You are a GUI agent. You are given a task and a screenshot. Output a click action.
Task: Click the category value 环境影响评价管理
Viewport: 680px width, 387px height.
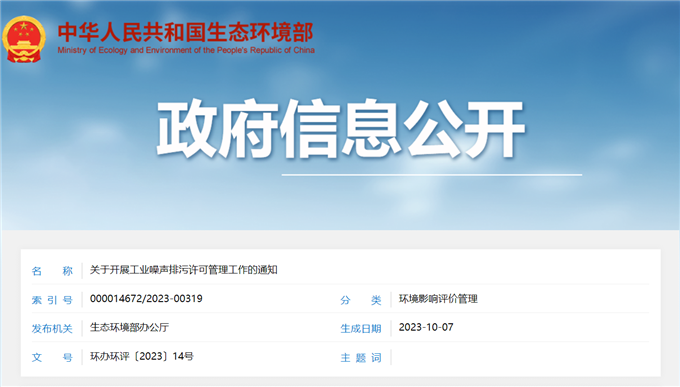click(438, 298)
